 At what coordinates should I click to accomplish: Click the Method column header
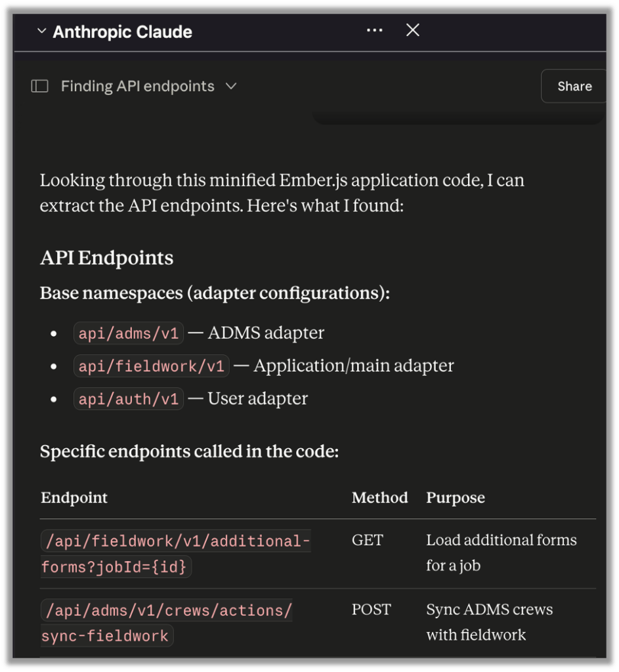[380, 497]
